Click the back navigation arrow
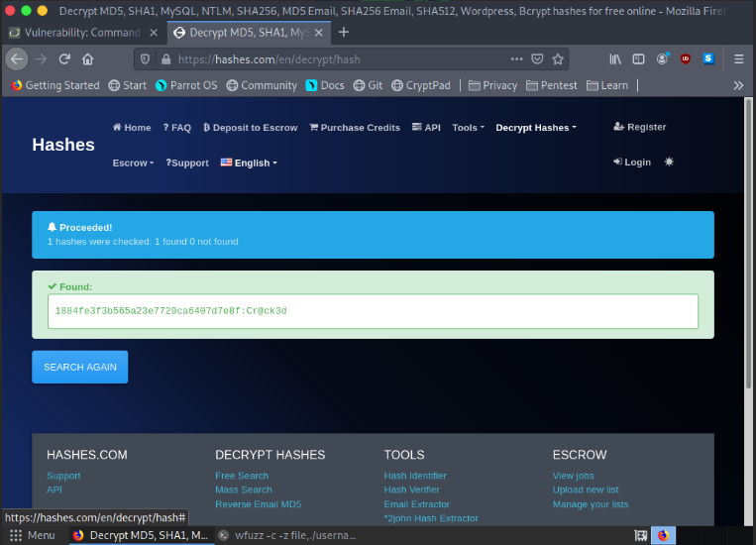The width and height of the screenshot is (756, 545). (17, 59)
